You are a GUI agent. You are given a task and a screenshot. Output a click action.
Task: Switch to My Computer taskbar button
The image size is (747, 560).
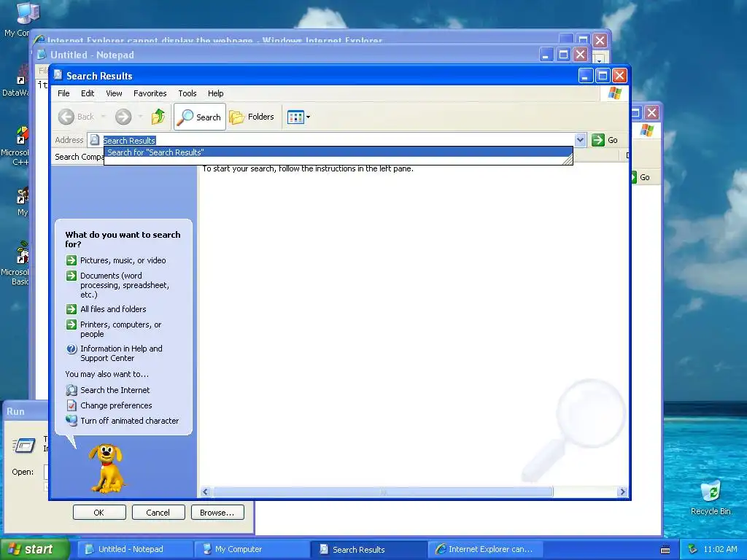click(252, 549)
